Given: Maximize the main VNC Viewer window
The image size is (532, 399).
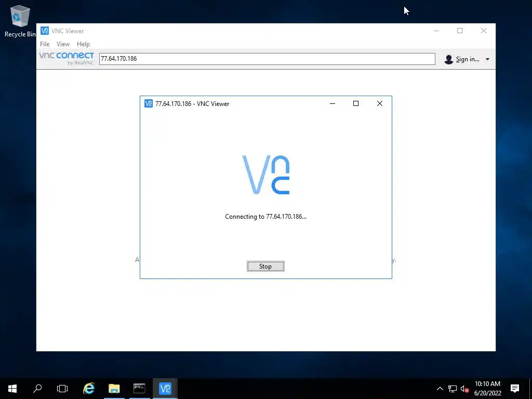Looking at the screenshot, I should (460, 31).
